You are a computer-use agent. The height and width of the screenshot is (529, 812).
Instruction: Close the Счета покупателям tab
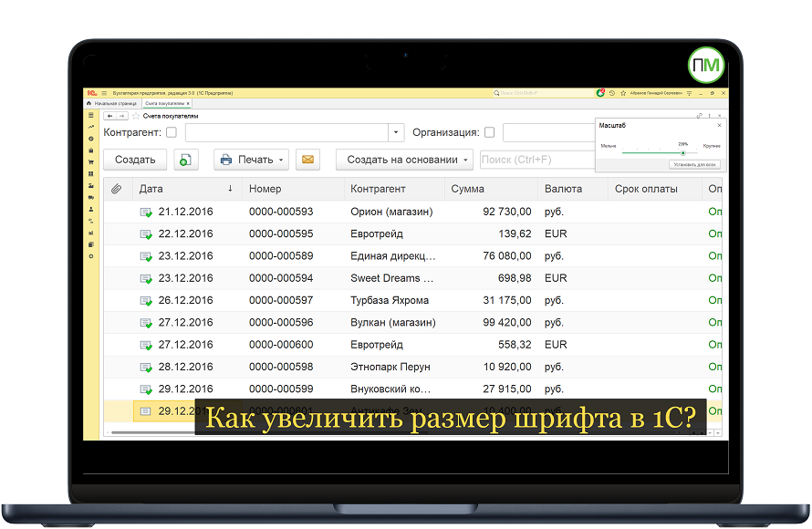click(x=188, y=104)
